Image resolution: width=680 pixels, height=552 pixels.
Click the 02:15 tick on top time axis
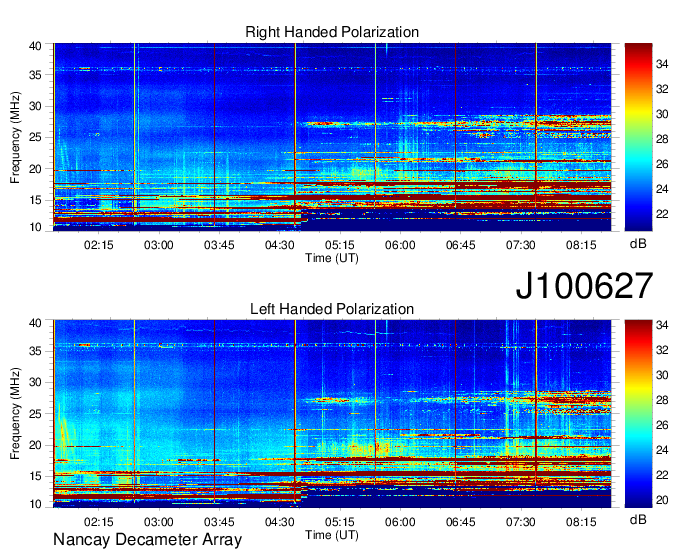click(x=98, y=245)
